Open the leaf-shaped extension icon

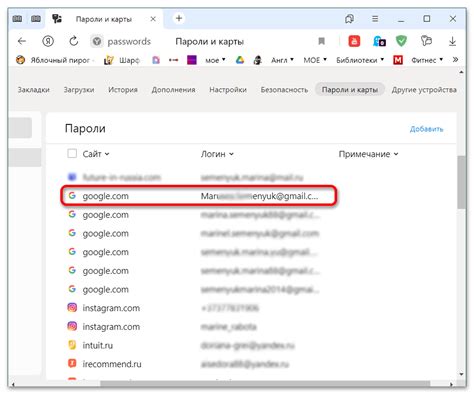[x=426, y=41]
